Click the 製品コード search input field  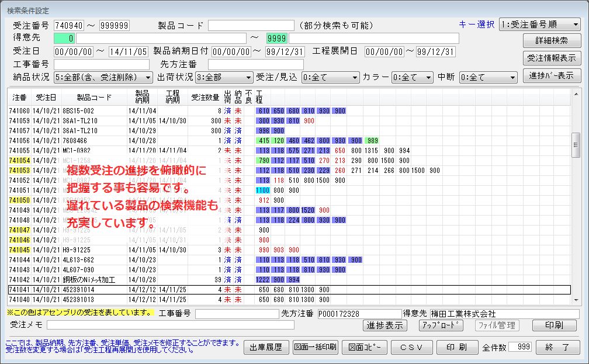[x=251, y=25]
